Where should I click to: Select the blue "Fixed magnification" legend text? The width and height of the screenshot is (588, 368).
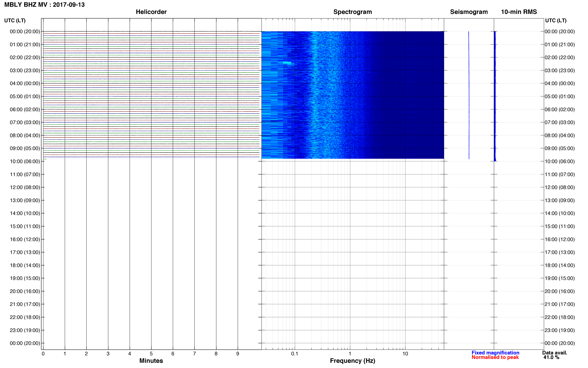pyautogui.click(x=495, y=353)
